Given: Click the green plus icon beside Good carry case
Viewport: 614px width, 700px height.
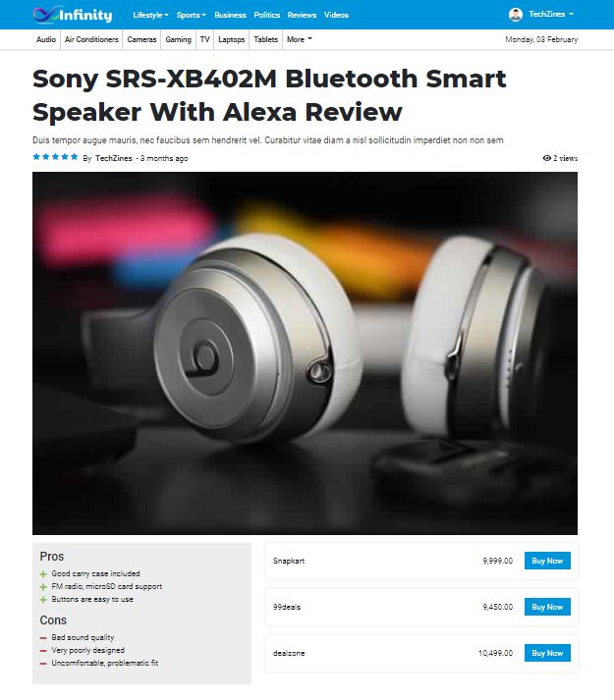Looking at the screenshot, I should [43, 574].
